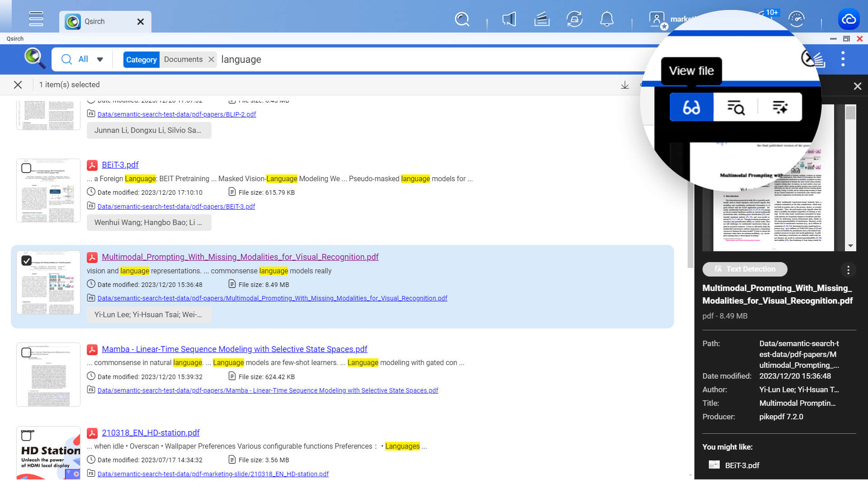Open the notifications bell icon
The image size is (868, 488).
click(606, 19)
